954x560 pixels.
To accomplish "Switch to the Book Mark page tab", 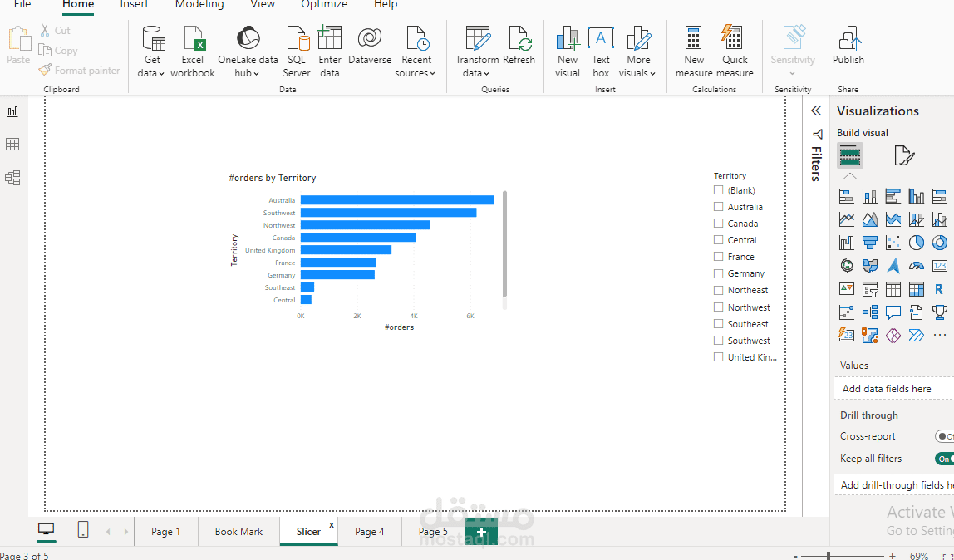I will coord(238,532).
